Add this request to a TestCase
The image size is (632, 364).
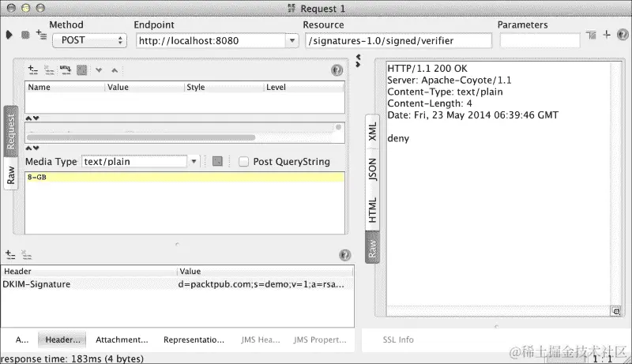[41, 35]
